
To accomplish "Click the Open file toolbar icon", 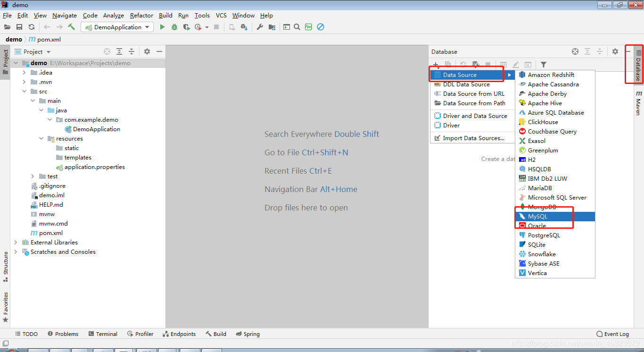I will pyautogui.click(x=7, y=27).
